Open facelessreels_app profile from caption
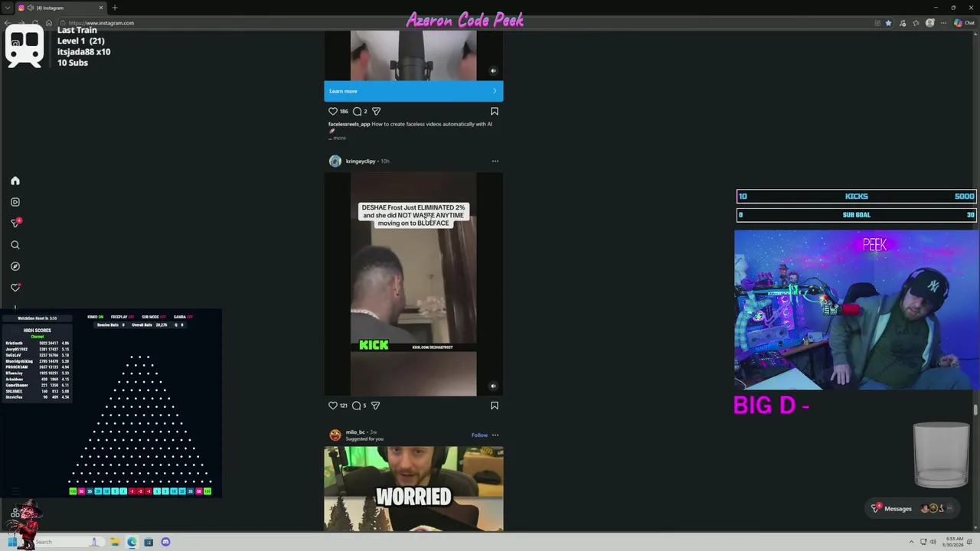Screen dimensions: 980x551 (349, 124)
